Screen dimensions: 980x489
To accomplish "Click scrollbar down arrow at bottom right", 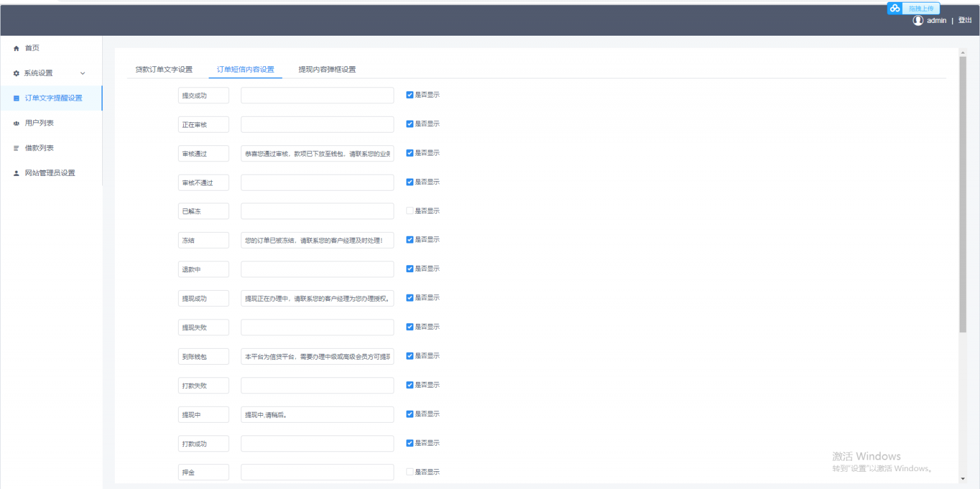I will (x=962, y=479).
